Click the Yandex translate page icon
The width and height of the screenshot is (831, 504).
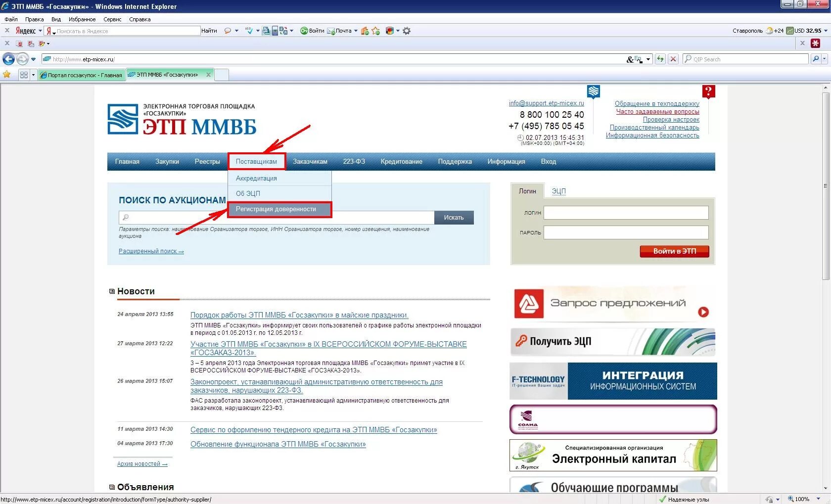(283, 31)
